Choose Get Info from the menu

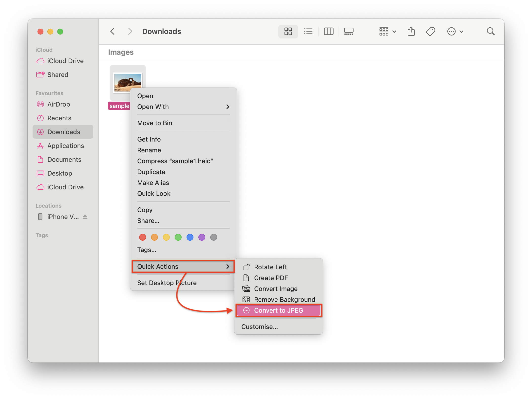(x=184, y=139)
